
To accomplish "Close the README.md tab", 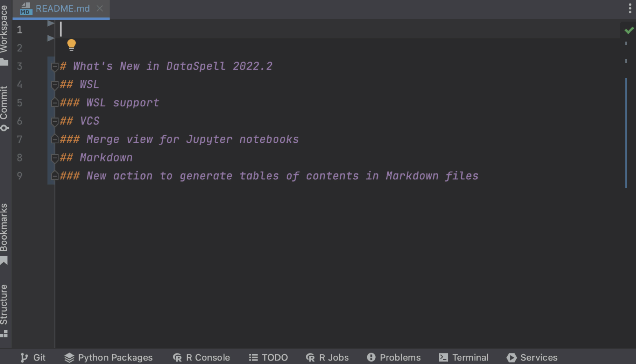I will pyautogui.click(x=100, y=8).
